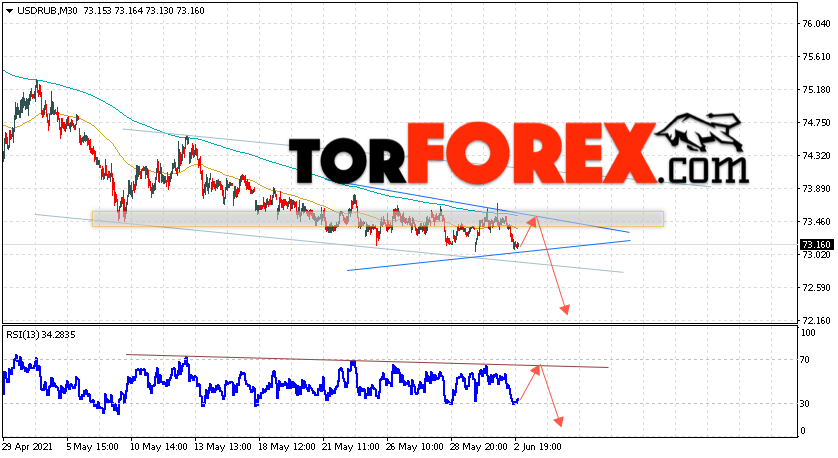Select the USDRUB,M30 symbol title
Viewport: 838px width, 458px height.
(48, 11)
